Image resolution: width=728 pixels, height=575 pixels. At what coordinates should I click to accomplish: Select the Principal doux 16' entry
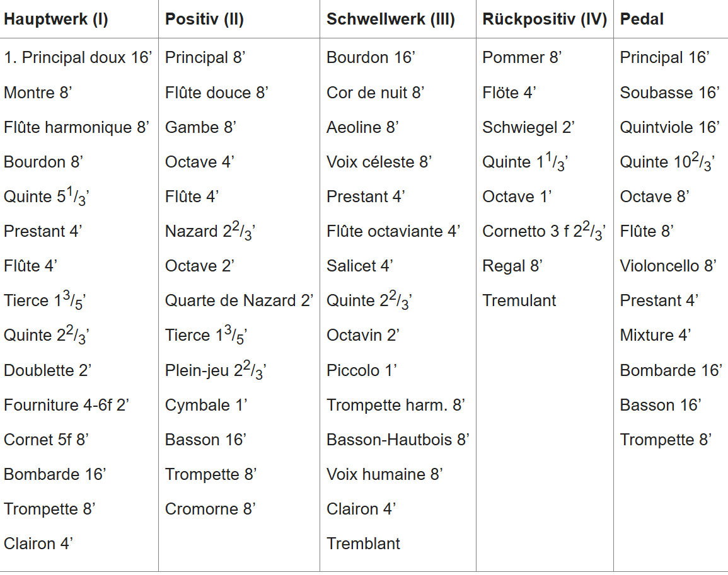coord(78,57)
